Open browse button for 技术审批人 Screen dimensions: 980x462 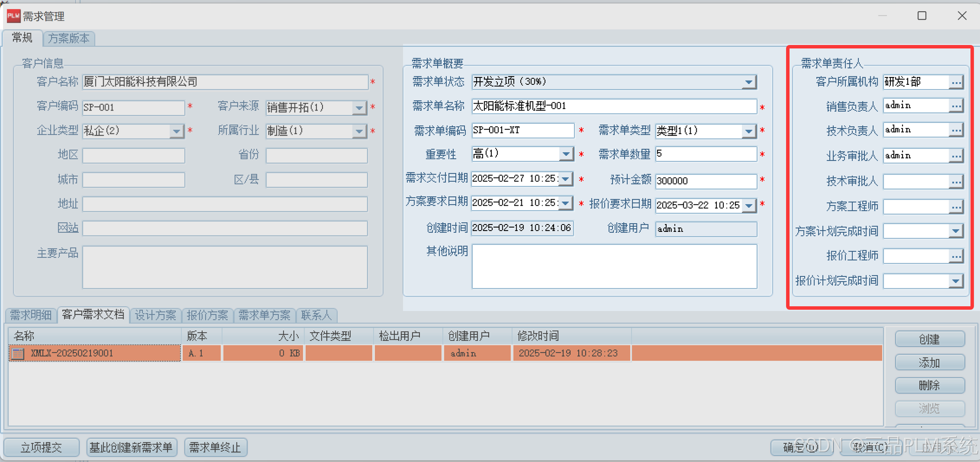coord(956,182)
